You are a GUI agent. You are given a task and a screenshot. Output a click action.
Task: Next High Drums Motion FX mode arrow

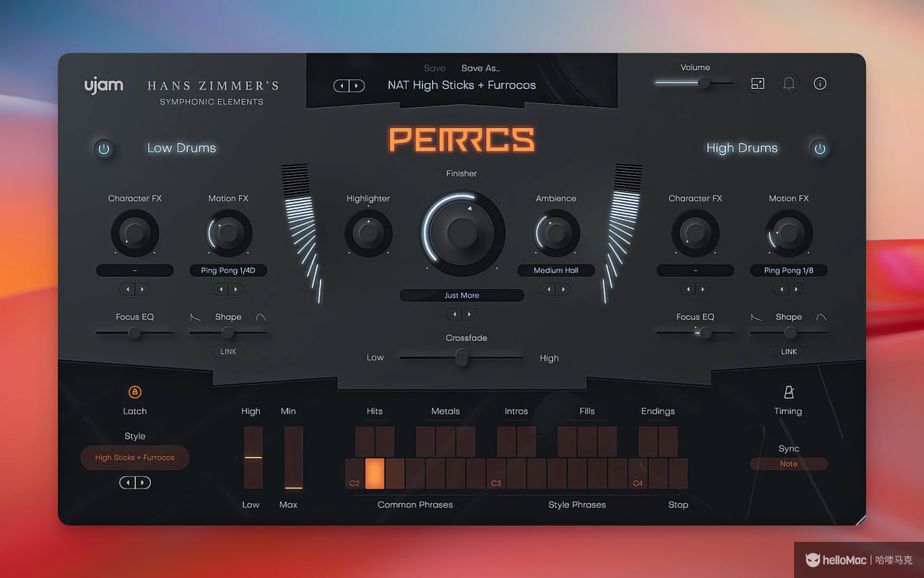(x=796, y=289)
